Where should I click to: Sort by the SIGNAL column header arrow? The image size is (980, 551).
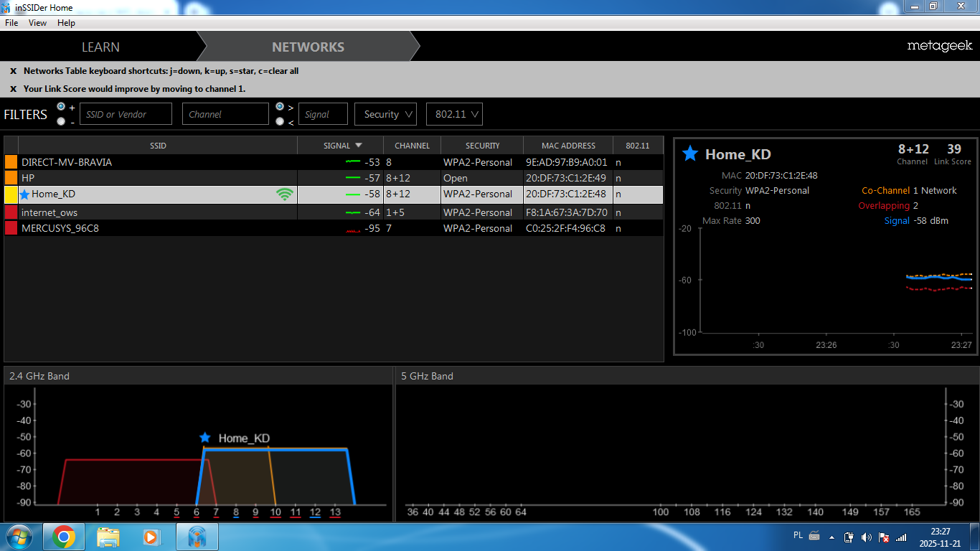[x=359, y=145]
